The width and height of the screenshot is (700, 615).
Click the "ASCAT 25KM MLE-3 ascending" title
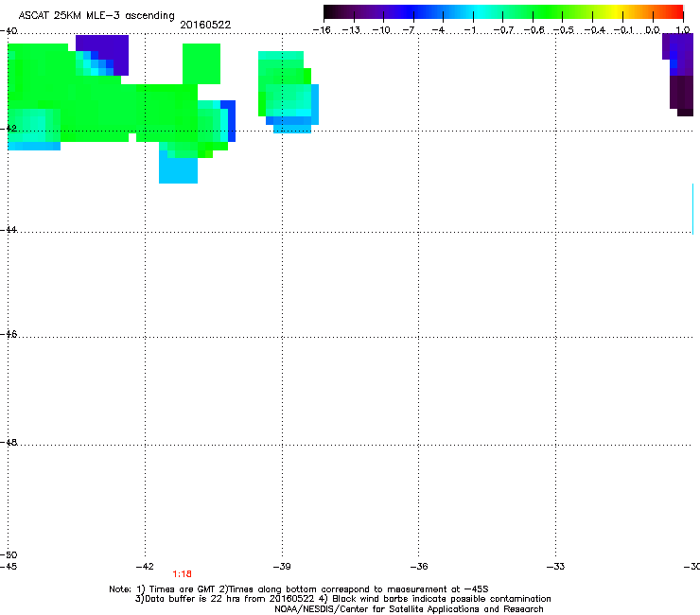[x=96, y=15]
